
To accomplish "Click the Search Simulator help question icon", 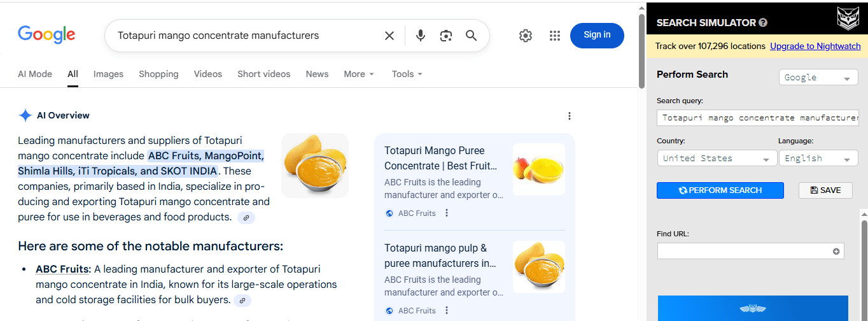I will 763,23.
